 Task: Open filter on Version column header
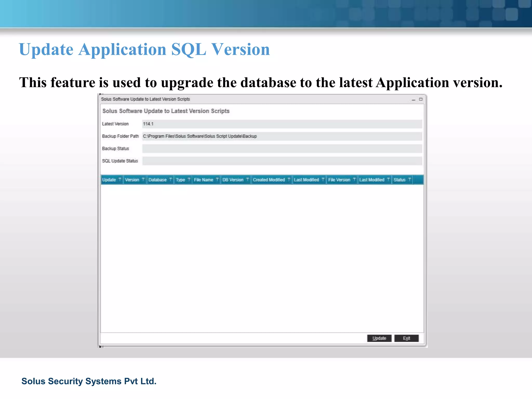[143, 179]
